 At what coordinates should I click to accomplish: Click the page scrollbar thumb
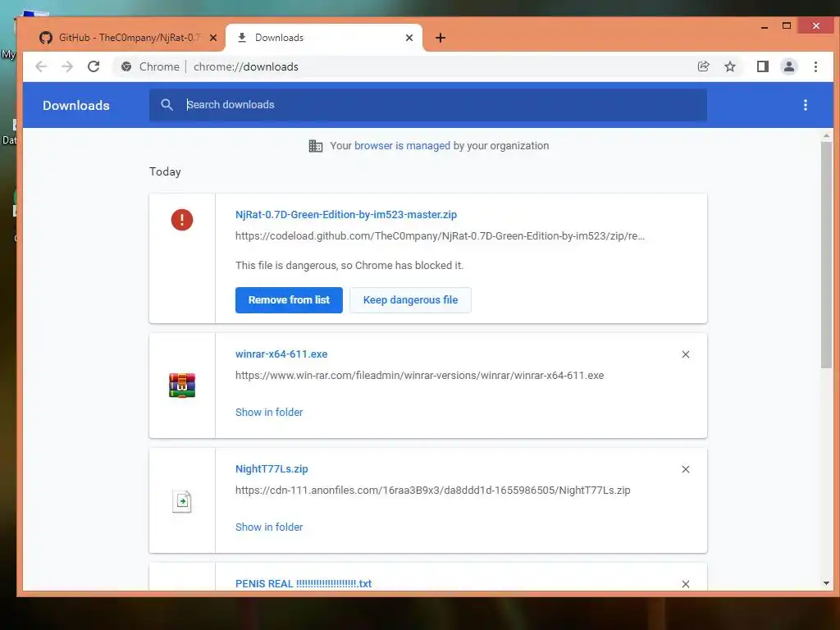[x=826, y=255]
